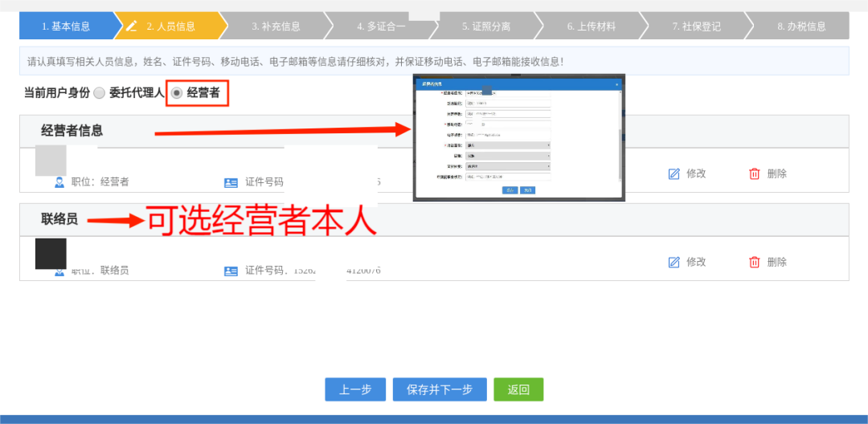Click the 职位：经营者 text
This screenshot has width=868, height=424.
click(100, 181)
